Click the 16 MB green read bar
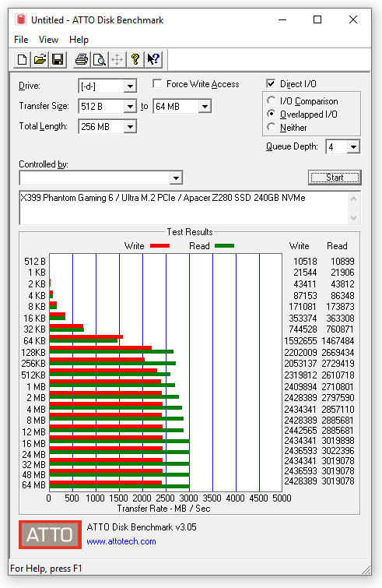 pyautogui.click(x=120, y=442)
